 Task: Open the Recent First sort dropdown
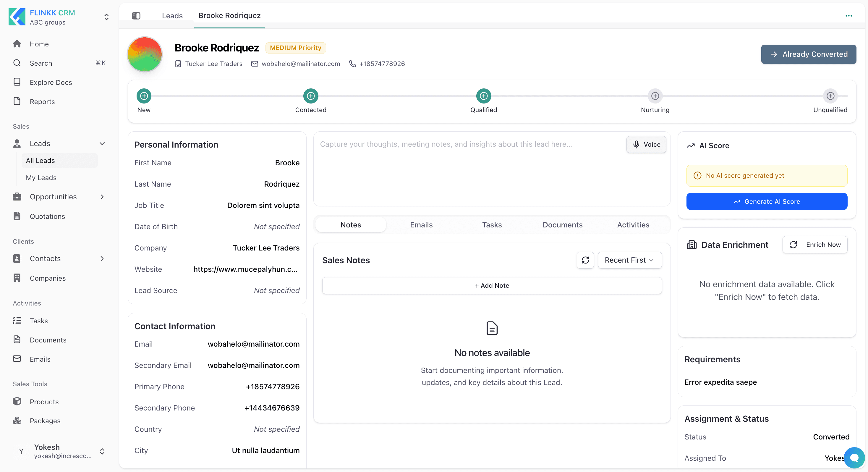[x=630, y=260]
